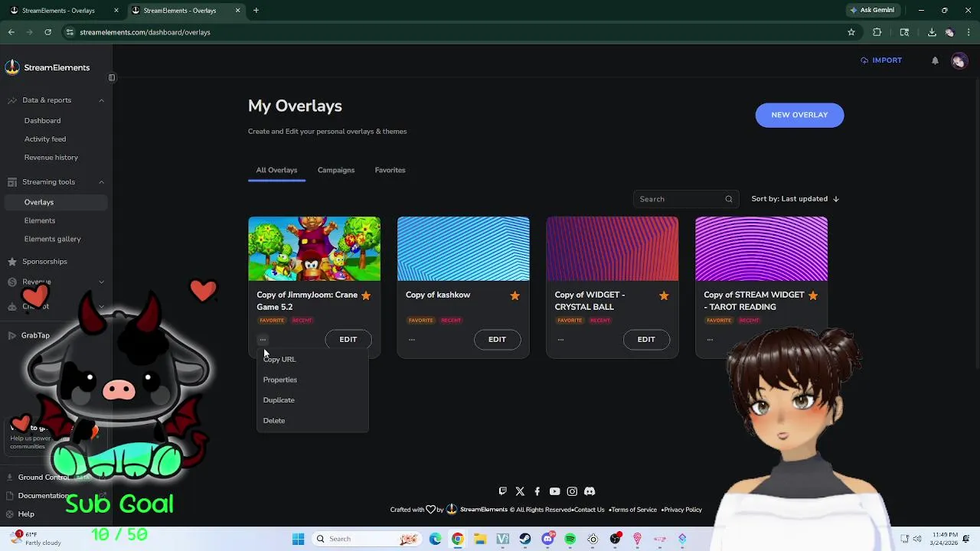Expand the Revenue section chevron
This screenshot has width=980, height=551.
pyautogui.click(x=101, y=282)
